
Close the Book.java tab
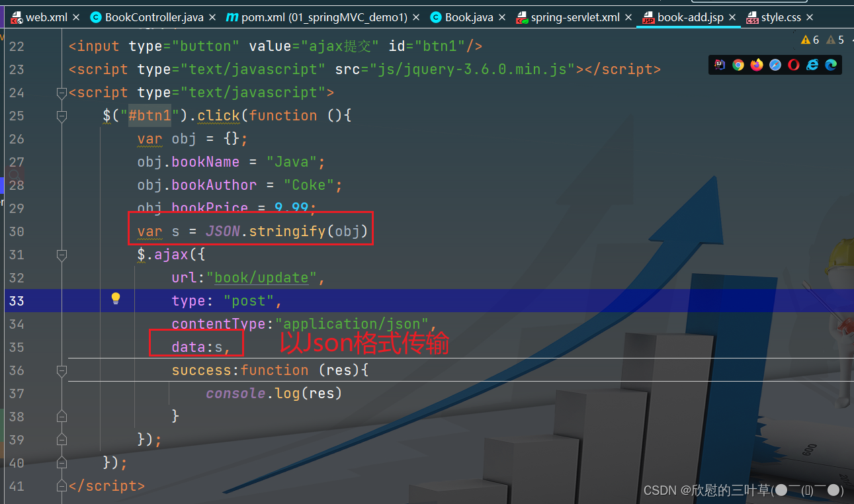point(502,17)
